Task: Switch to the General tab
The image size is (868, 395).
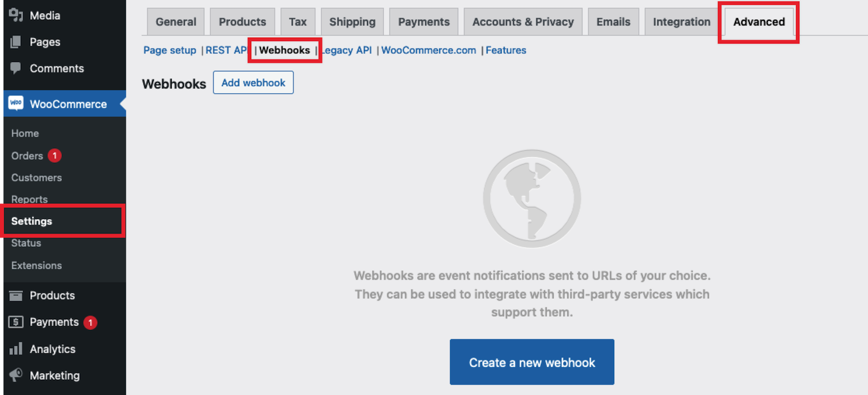Action: (x=175, y=21)
